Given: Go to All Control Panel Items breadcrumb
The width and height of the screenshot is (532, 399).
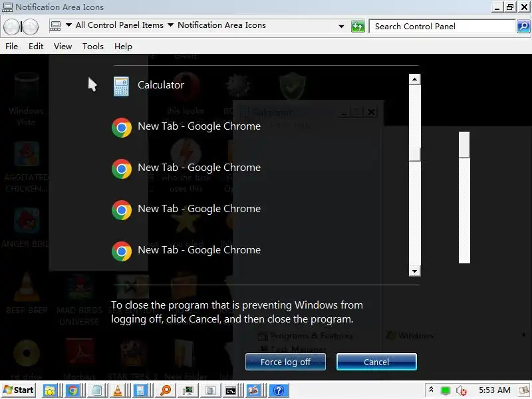Looking at the screenshot, I should pyautogui.click(x=120, y=25).
